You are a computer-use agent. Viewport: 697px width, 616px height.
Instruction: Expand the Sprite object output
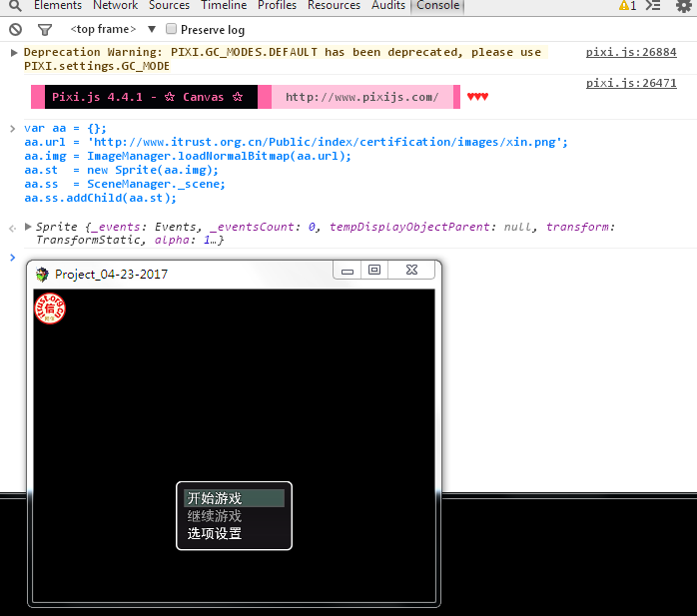28,227
